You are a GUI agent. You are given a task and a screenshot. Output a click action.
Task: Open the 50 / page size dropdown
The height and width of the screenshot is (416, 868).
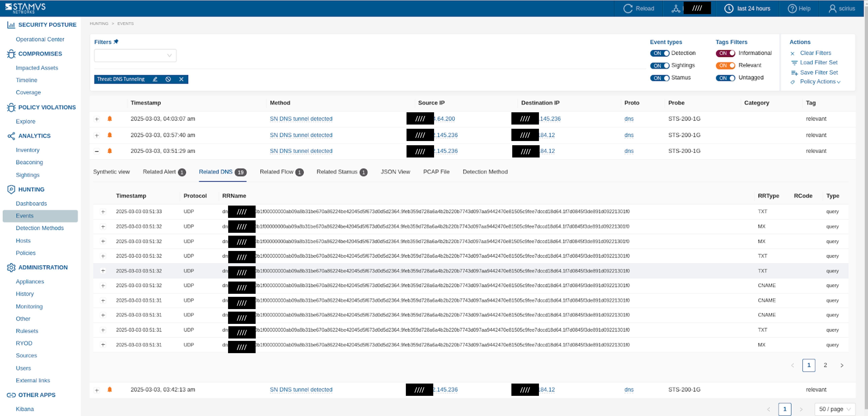click(x=835, y=409)
